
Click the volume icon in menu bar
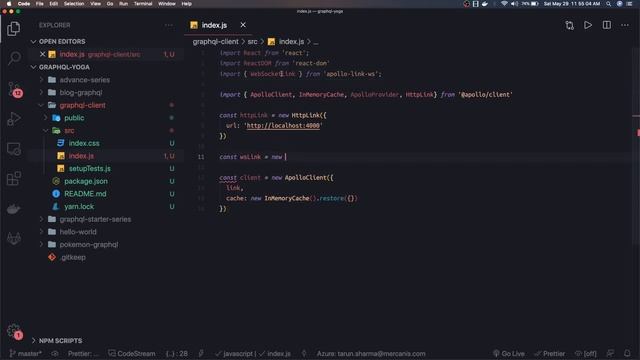click(514, 4)
